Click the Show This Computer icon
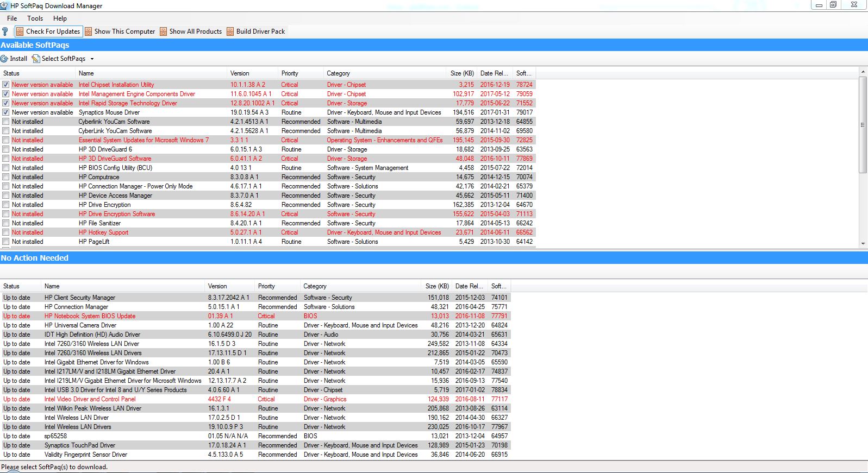Viewport: 868px width, 473px height. 88,31
